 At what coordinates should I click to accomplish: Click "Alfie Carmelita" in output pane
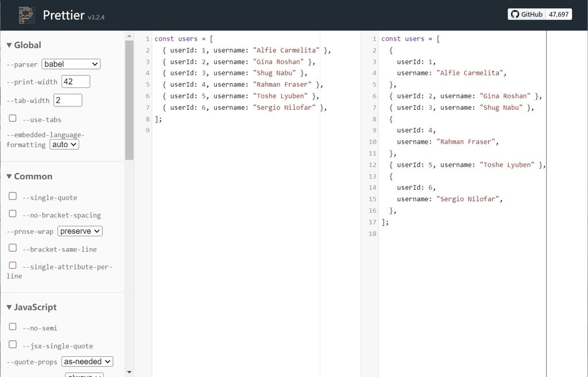tap(470, 73)
